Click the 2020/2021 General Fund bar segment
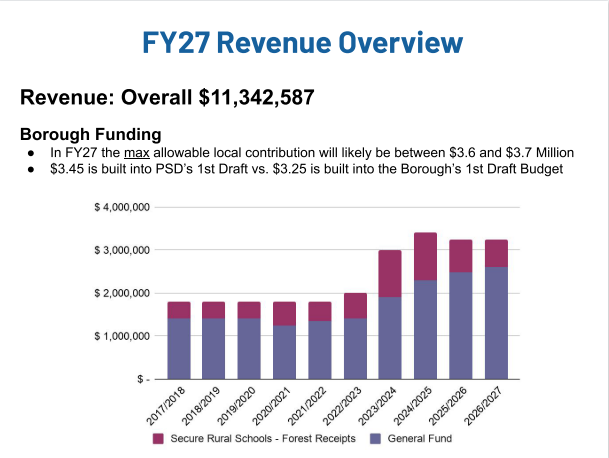Image resolution: width=609 pixels, height=458 pixels. 284,352
